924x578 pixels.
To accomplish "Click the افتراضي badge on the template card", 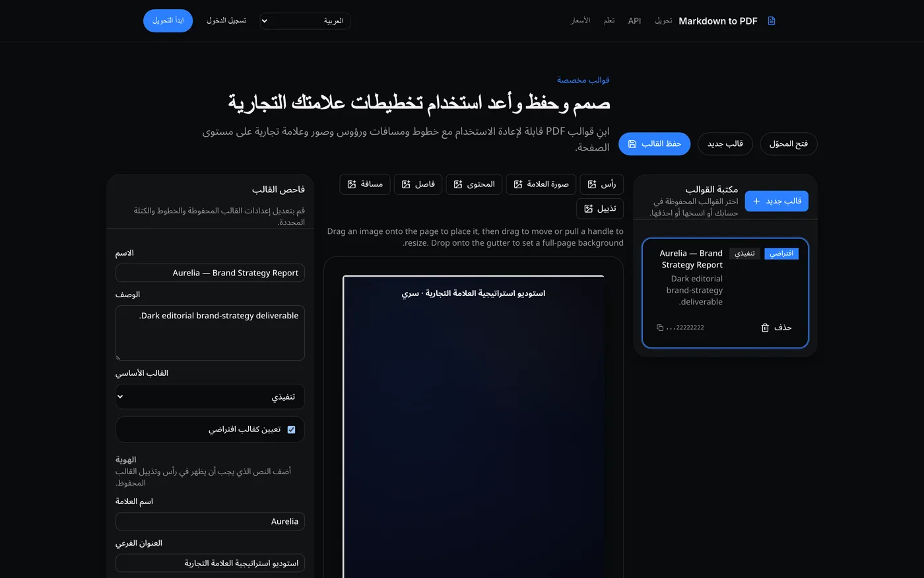I will pos(781,254).
